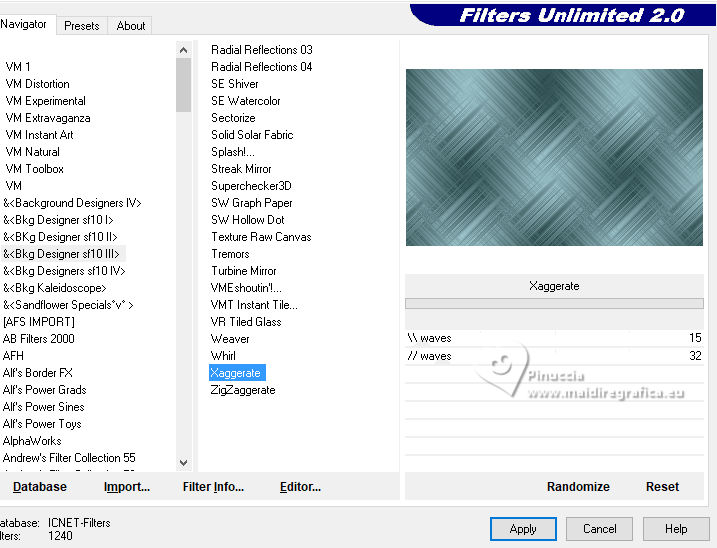Choose Turbine Mirror filter
The width and height of the screenshot is (717, 548).
coord(244,271)
